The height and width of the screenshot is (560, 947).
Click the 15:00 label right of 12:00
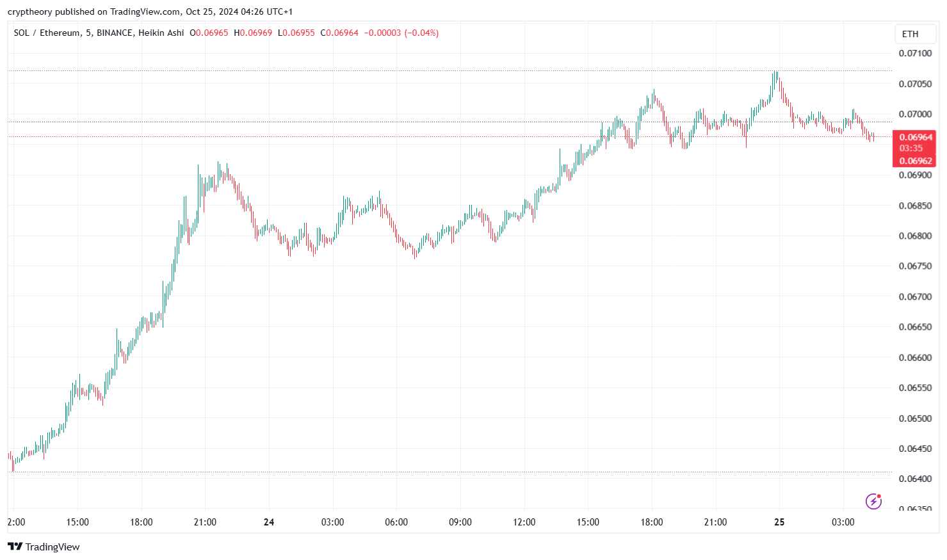(588, 522)
